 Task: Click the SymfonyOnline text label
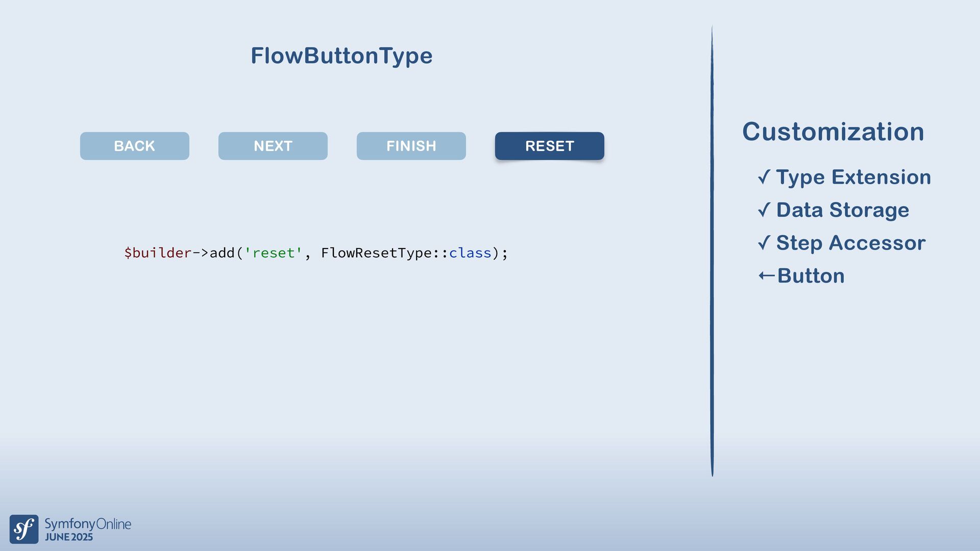[x=88, y=524]
